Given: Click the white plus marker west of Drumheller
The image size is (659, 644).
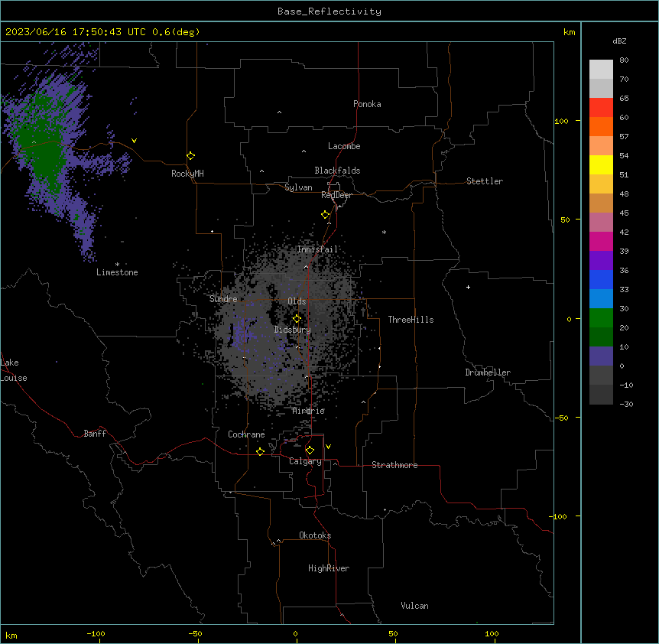Looking at the screenshot, I should click(x=468, y=287).
